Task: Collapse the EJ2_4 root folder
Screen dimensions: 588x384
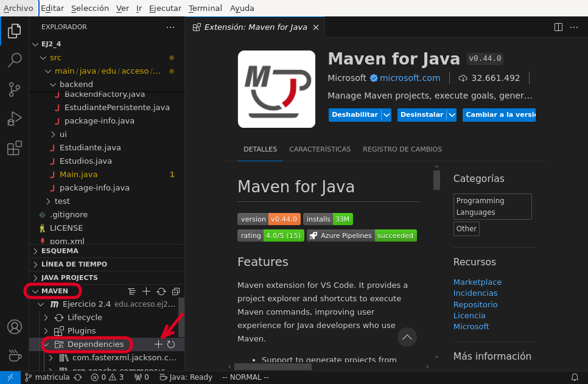Action: [x=35, y=44]
